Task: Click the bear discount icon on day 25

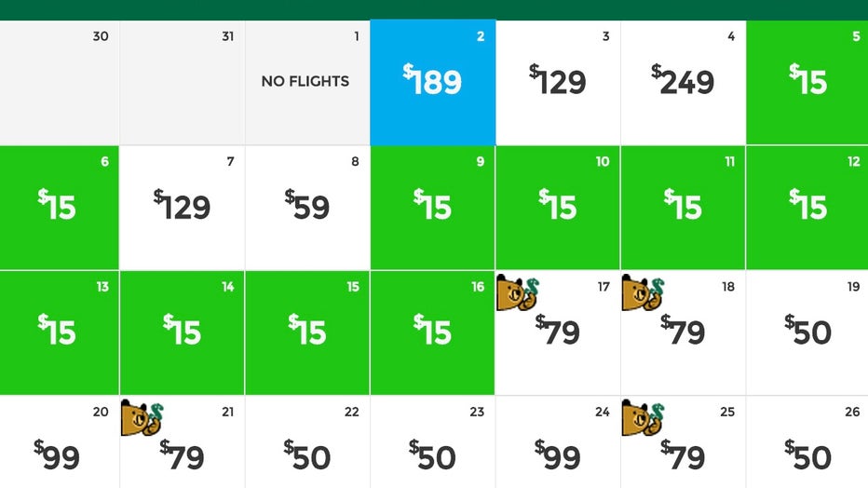Action: pyautogui.click(x=643, y=418)
